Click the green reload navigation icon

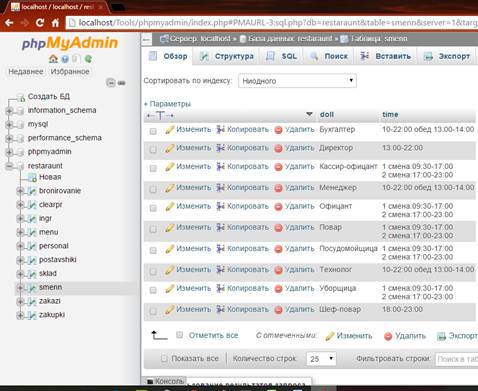click(88, 59)
